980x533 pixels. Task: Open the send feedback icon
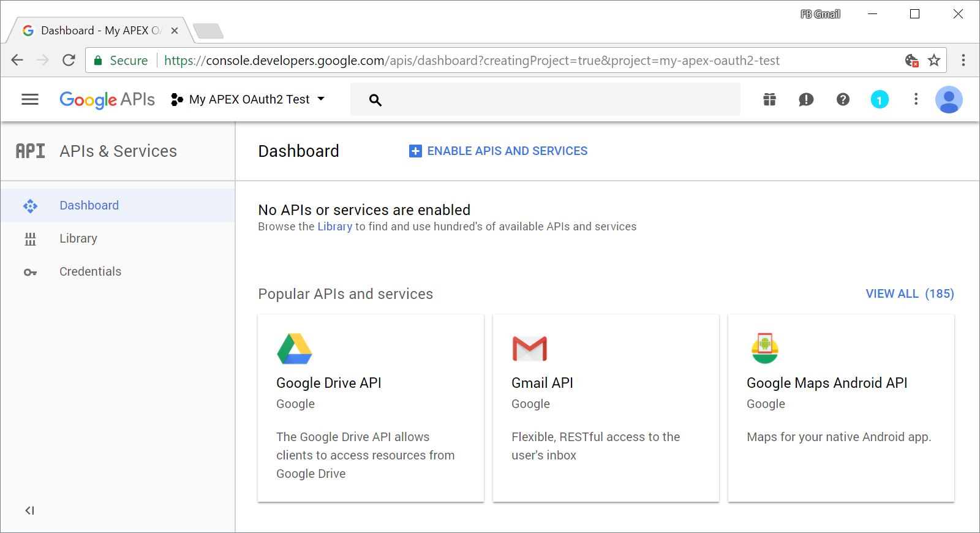pos(806,99)
